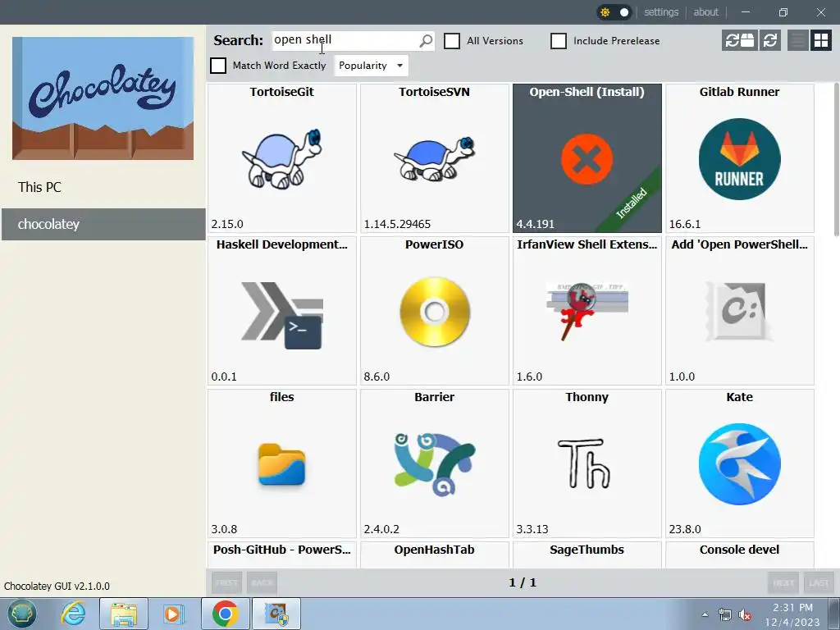This screenshot has height=630, width=840.
Task: Click Gitlab Runner version 16.6.1
Action: coord(685,224)
